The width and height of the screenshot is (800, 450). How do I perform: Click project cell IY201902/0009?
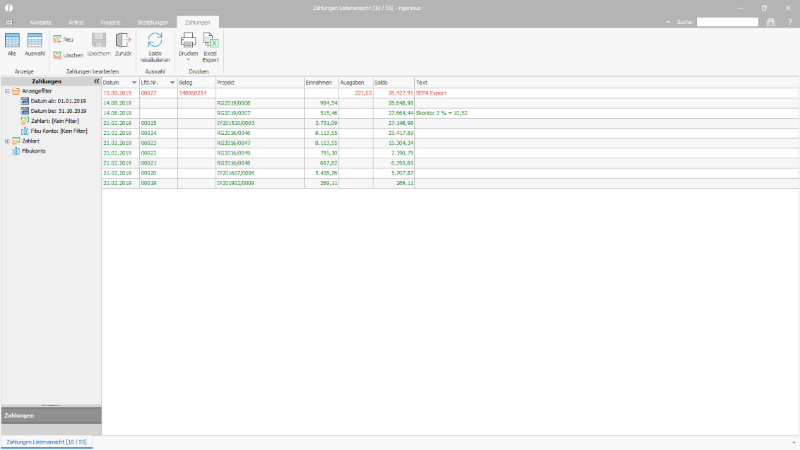[x=260, y=183]
